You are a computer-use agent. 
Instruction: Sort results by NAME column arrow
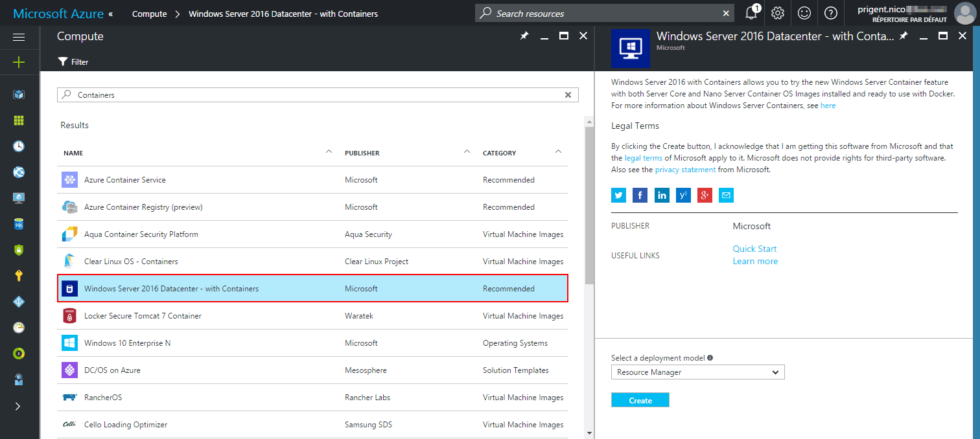[329, 152]
